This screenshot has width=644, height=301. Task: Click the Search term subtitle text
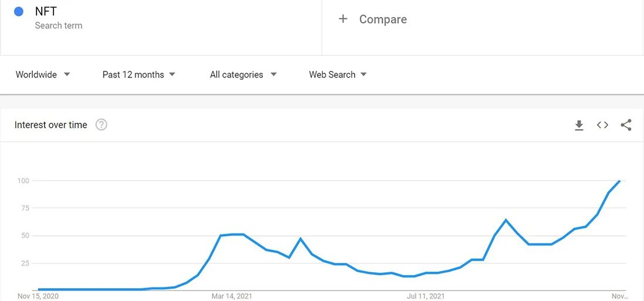pyautogui.click(x=58, y=25)
